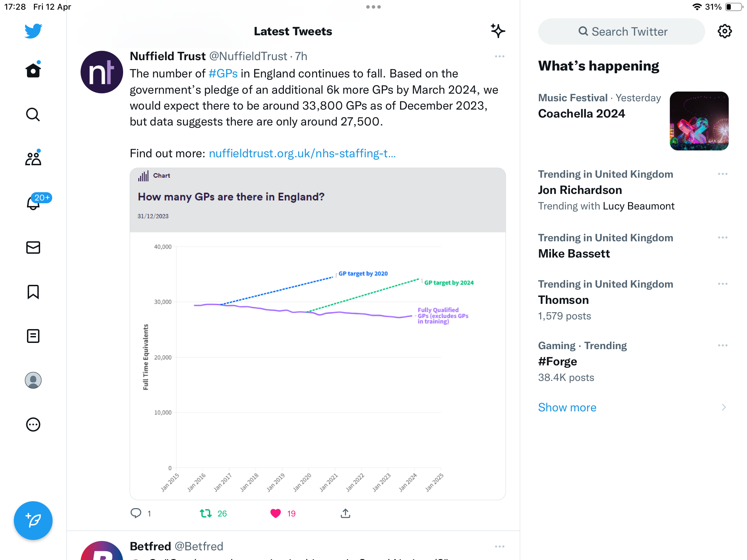Open the Home feed icon
The image size is (747, 560).
(x=33, y=70)
